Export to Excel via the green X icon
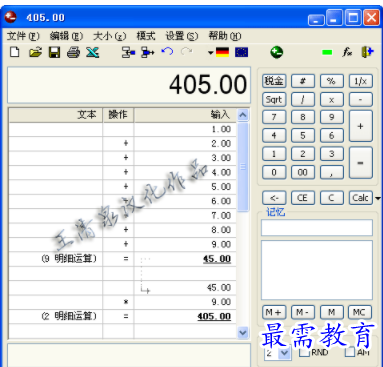The image size is (383, 367). 92,52
